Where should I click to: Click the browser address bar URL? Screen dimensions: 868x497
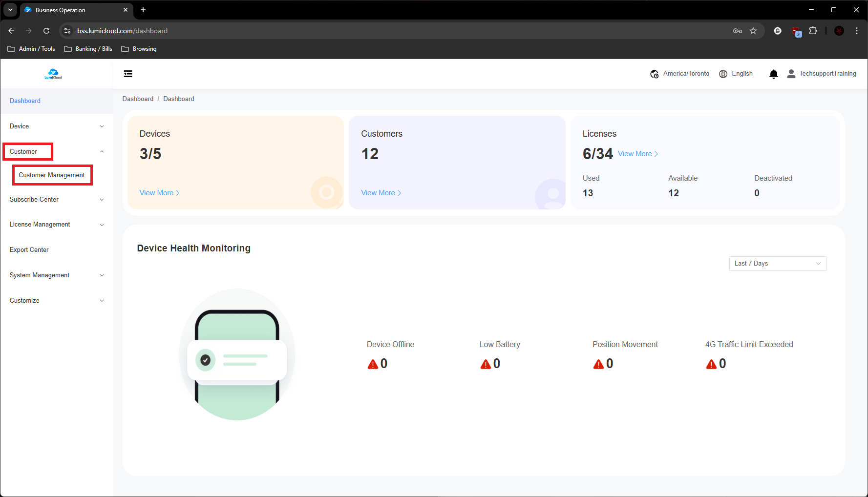click(122, 31)
